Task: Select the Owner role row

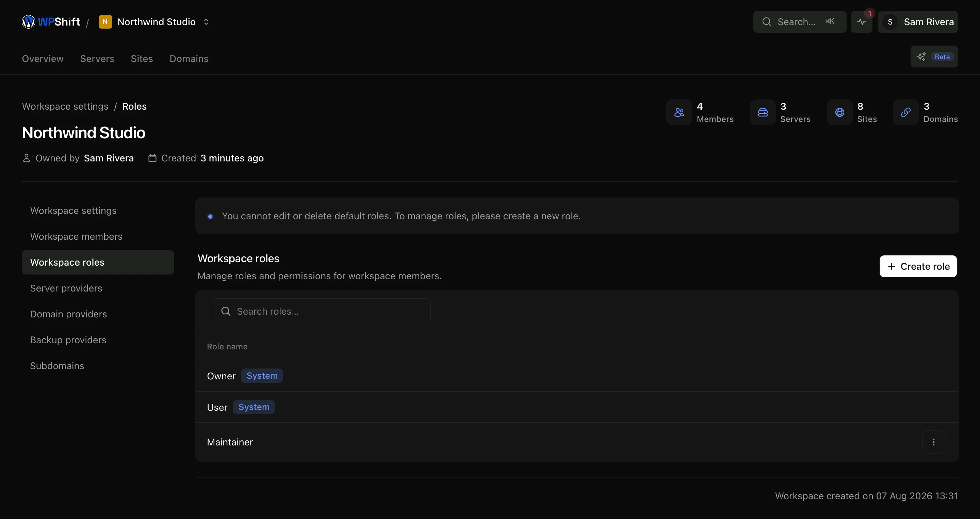Action: 577,376
